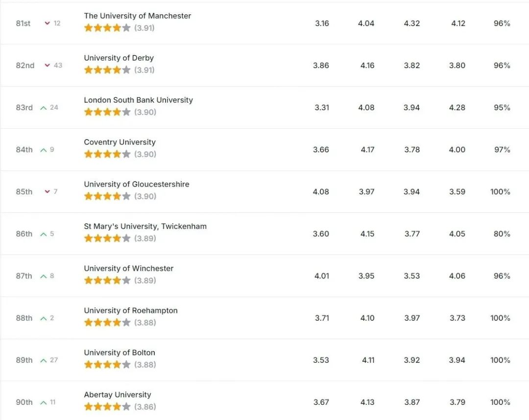Open Abertay University link
Image resolution: width=529 pixels, height=420 pixels.
(118, 395)
